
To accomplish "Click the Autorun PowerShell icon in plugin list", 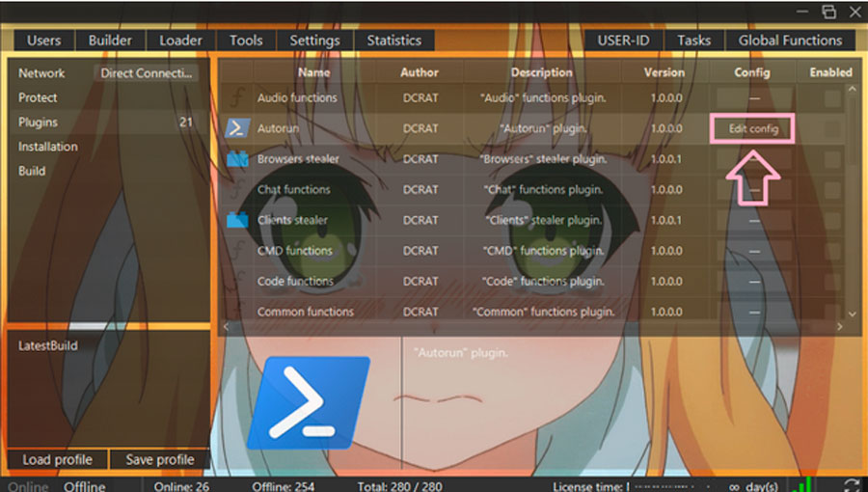I will tap(237, 128).
